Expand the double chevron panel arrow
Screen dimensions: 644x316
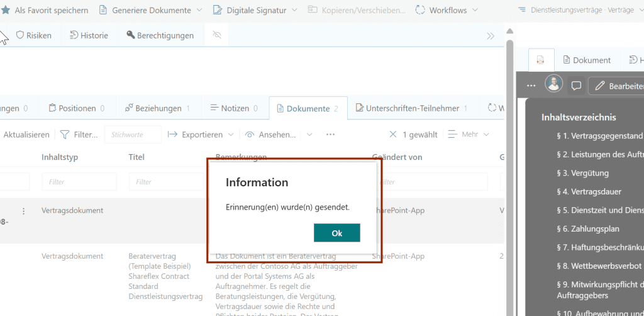491,36
